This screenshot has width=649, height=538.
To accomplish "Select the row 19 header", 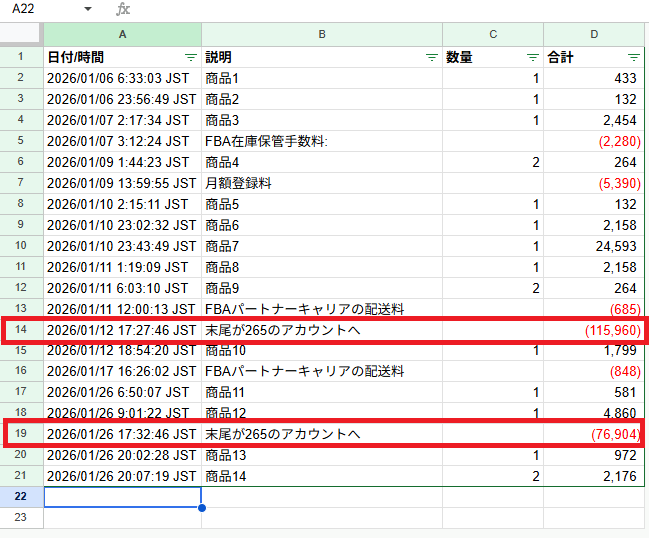I will tap(21, 434).
